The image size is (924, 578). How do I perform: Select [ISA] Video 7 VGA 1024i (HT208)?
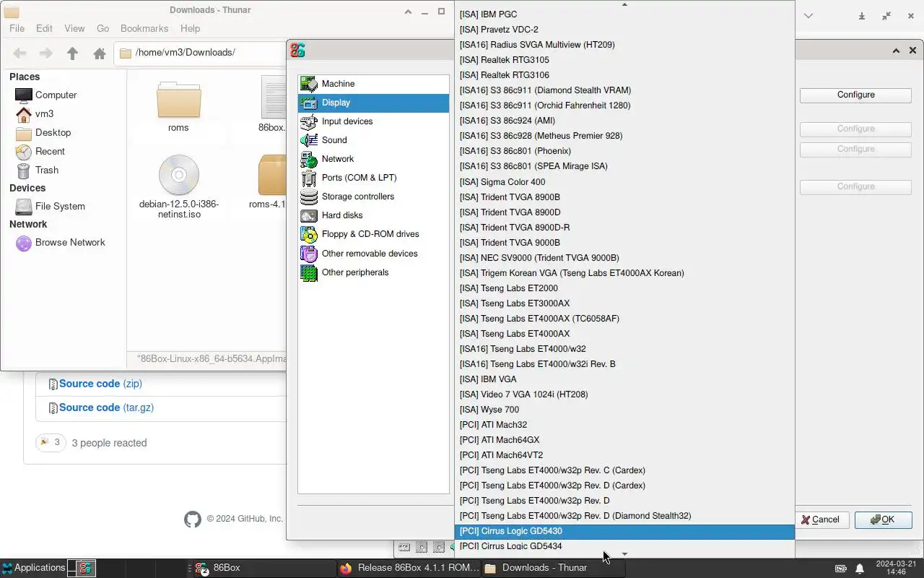point(624,394)
